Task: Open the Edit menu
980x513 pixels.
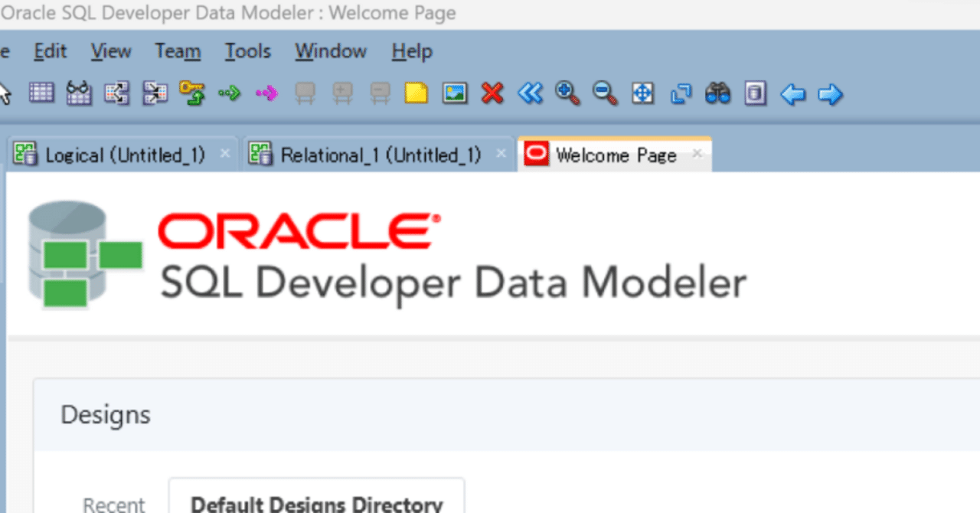Action: click(x=50, y=51)
